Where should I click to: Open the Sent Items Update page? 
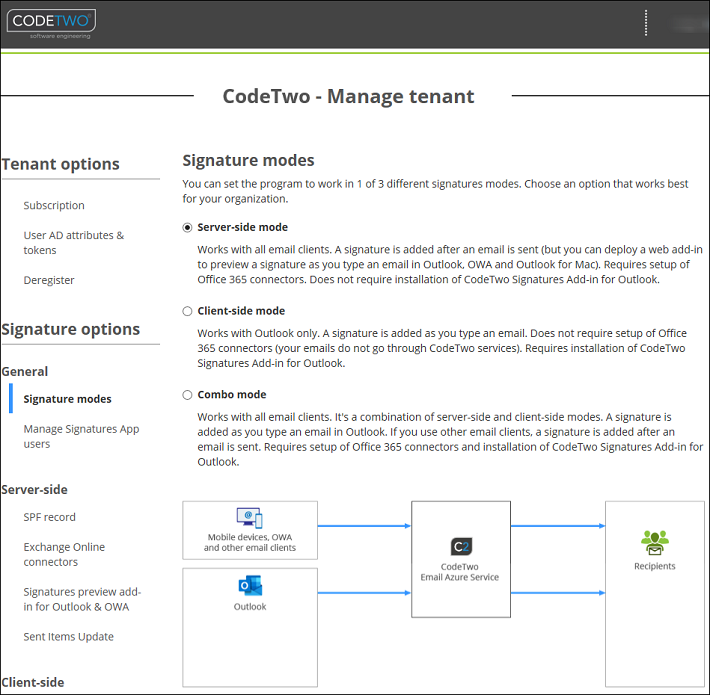pos(68,637)
